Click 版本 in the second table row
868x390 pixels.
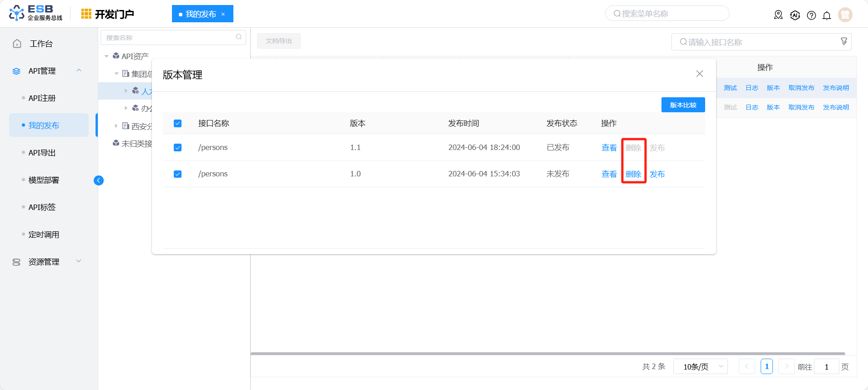click(x=773, y=107)
